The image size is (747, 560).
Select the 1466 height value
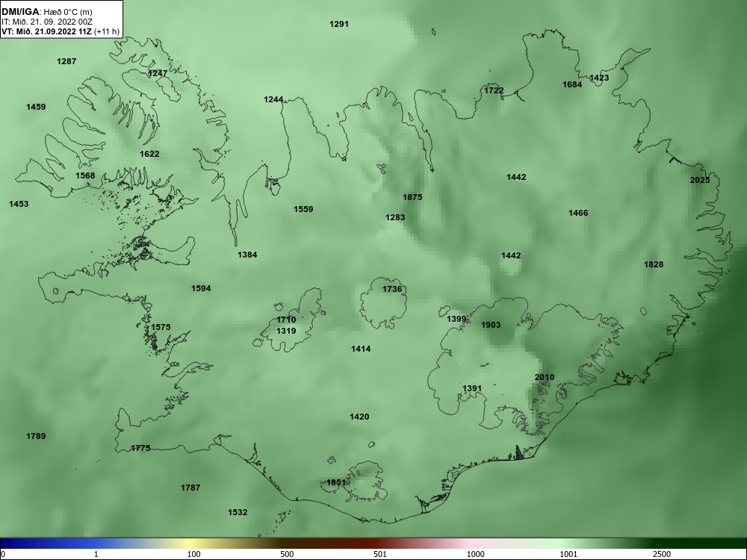pos(578,213)
